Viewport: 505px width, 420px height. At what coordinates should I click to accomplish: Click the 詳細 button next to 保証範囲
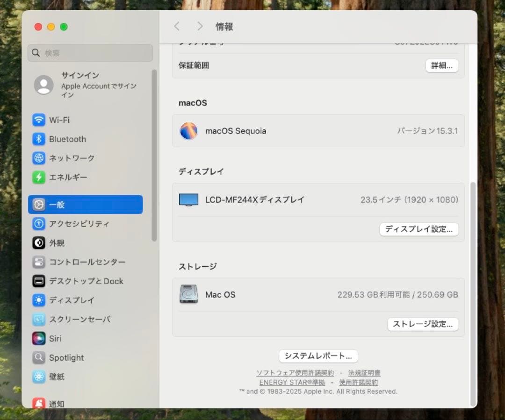coord(441,65)
